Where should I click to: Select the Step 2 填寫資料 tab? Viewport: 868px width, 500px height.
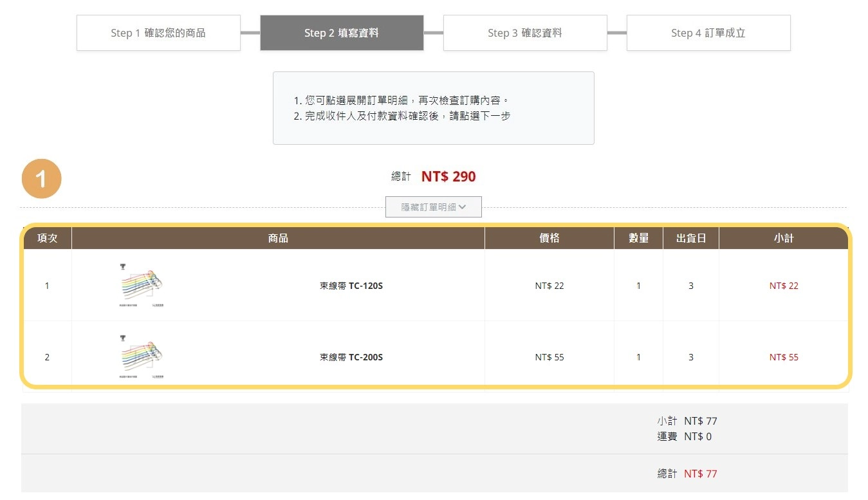click(342, 33)
